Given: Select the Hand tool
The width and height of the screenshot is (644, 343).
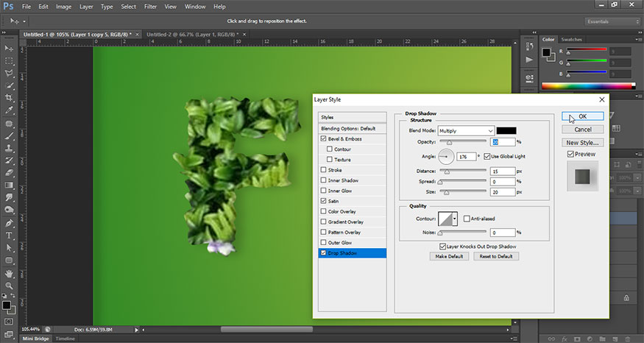Looking at the screenshot, I should click(10, 272).
